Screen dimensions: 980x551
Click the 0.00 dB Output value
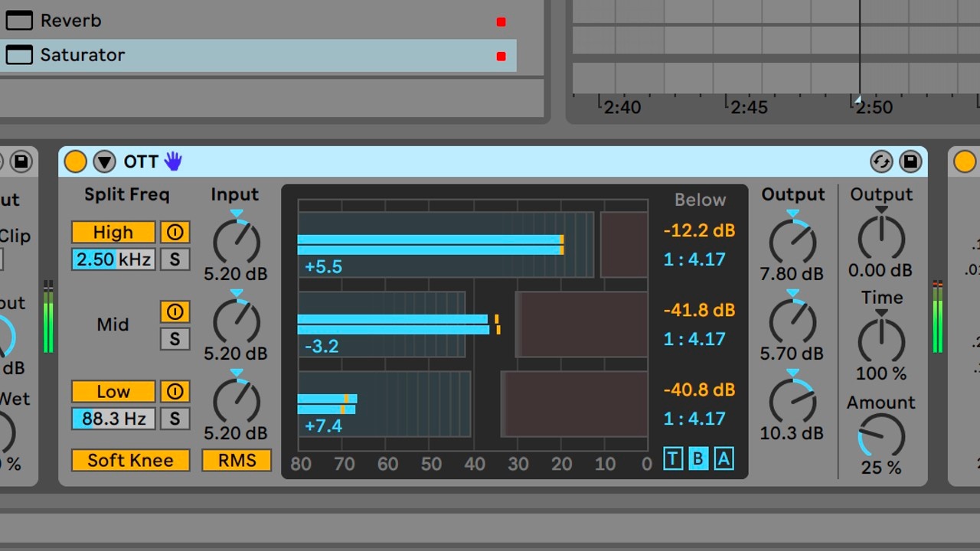click(880, 270)
